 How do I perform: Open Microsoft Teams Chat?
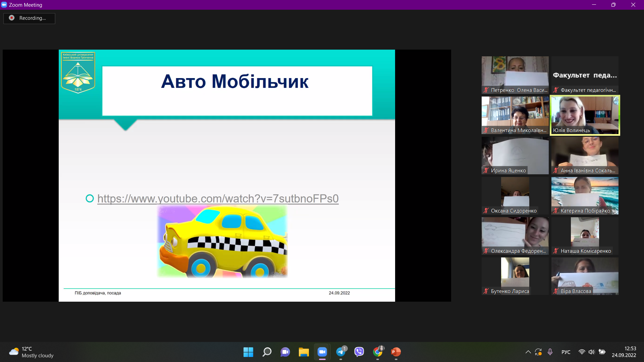[285, 352]
